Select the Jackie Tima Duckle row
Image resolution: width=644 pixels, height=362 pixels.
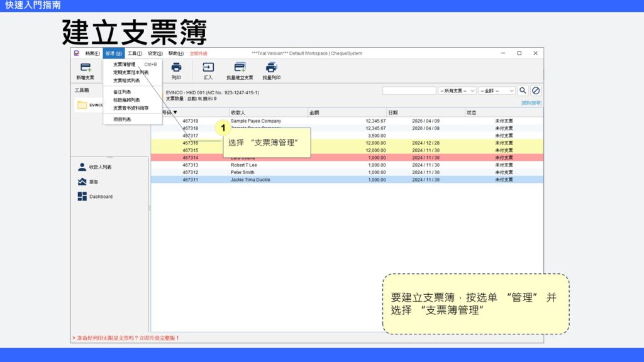(x=347, y=180)
